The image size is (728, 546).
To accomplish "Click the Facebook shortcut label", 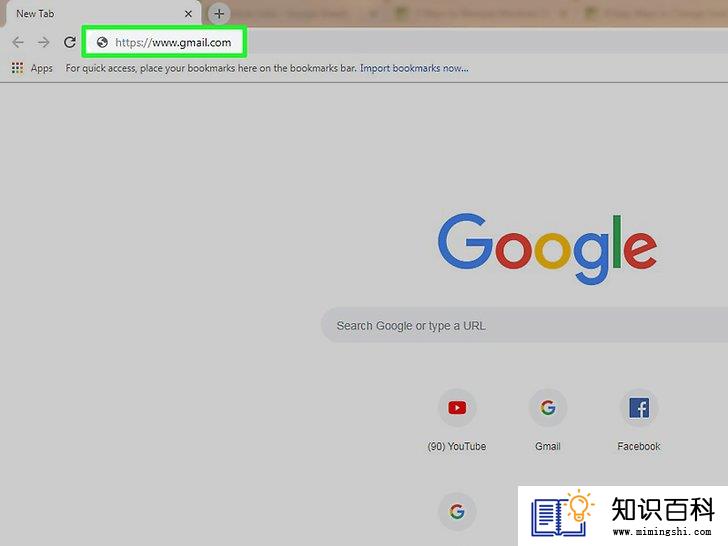I will tap(639, 446).
